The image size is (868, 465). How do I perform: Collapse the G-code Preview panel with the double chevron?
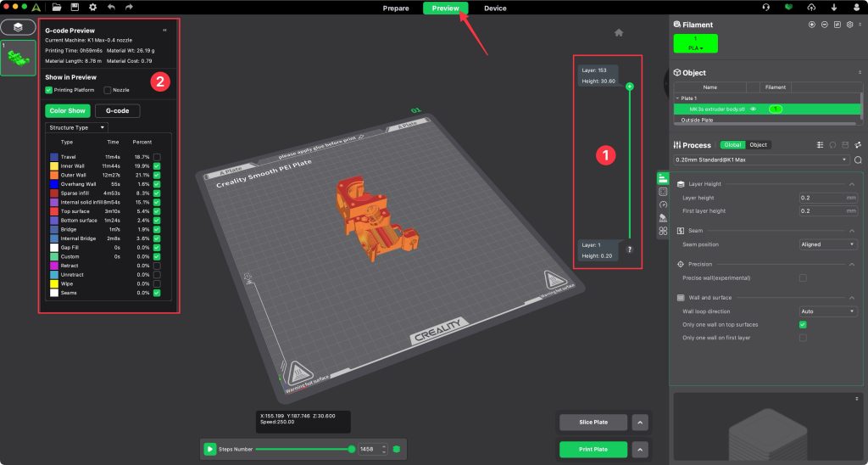164,30
